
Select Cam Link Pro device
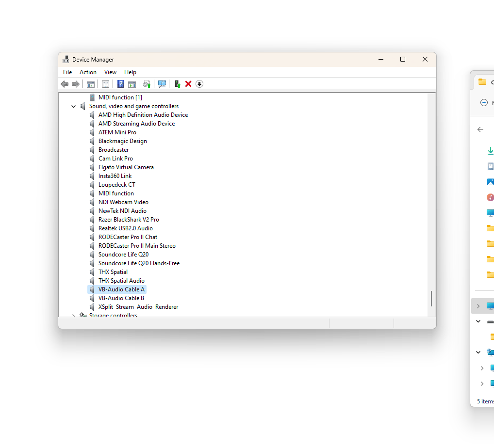(x=115, y=159)
